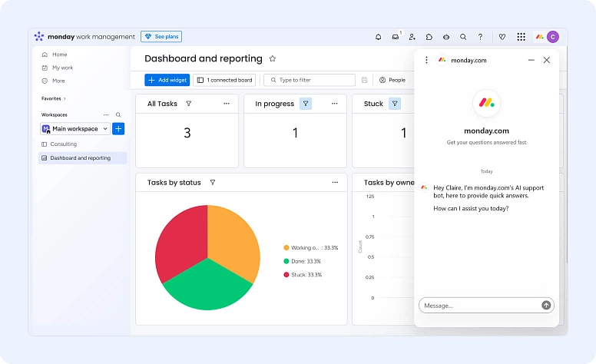Click the search magnifier in top bar
Screen dimensions: 596x364
[463, 37]
